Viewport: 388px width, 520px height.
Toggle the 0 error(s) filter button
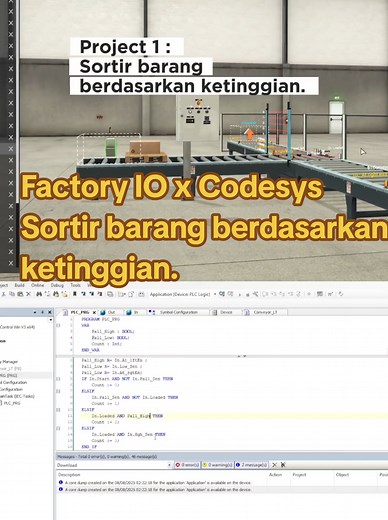coord(187,465)
